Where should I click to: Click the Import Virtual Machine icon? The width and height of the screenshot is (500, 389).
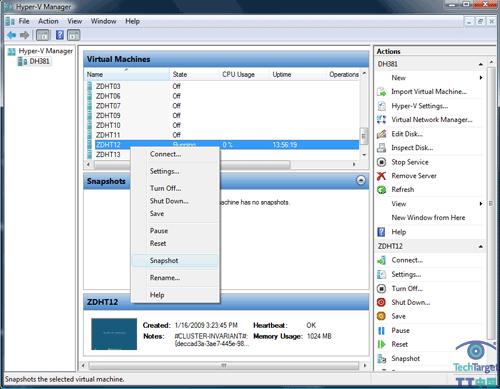(x=381, y=92)
